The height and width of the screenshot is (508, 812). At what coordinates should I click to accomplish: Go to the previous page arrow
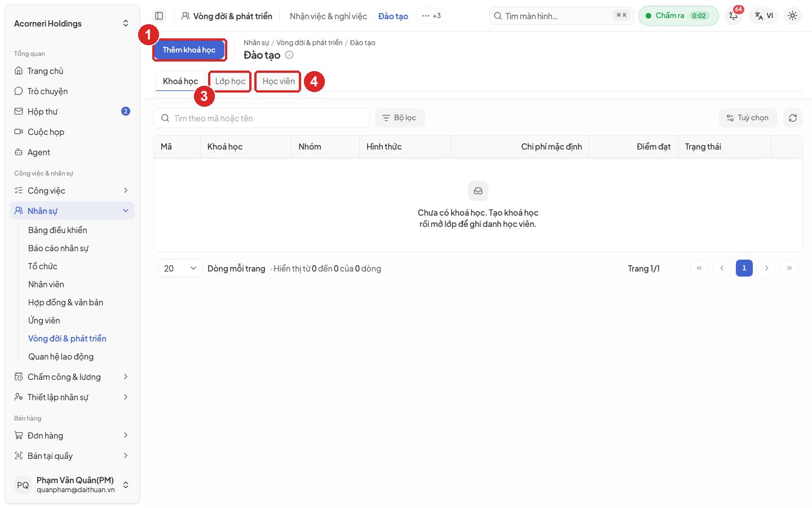pos(722,268)
